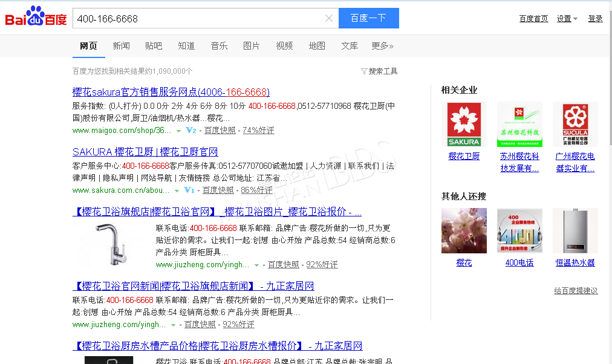Click the 其他人还搜 section heading

(x=464, y=197)
